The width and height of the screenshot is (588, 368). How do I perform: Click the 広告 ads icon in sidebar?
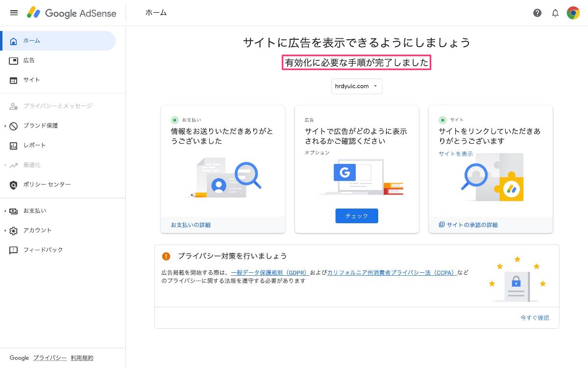pos(14,60)
